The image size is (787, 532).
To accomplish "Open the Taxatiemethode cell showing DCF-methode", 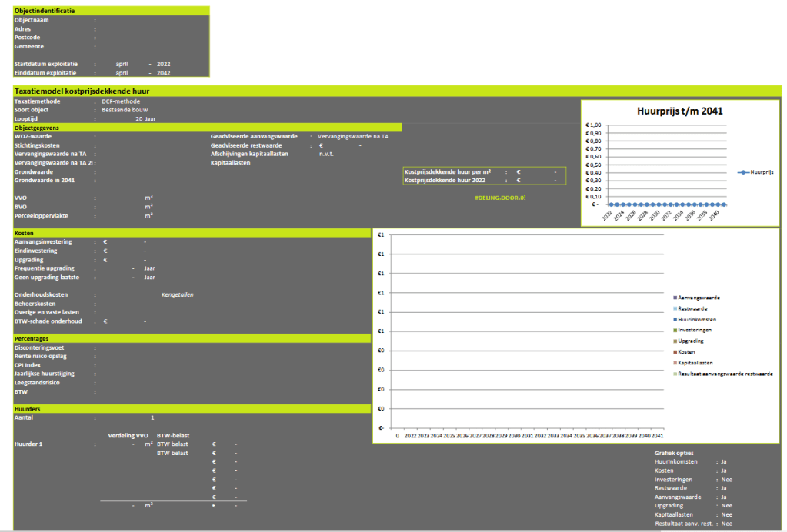I will tap(121, 101).
